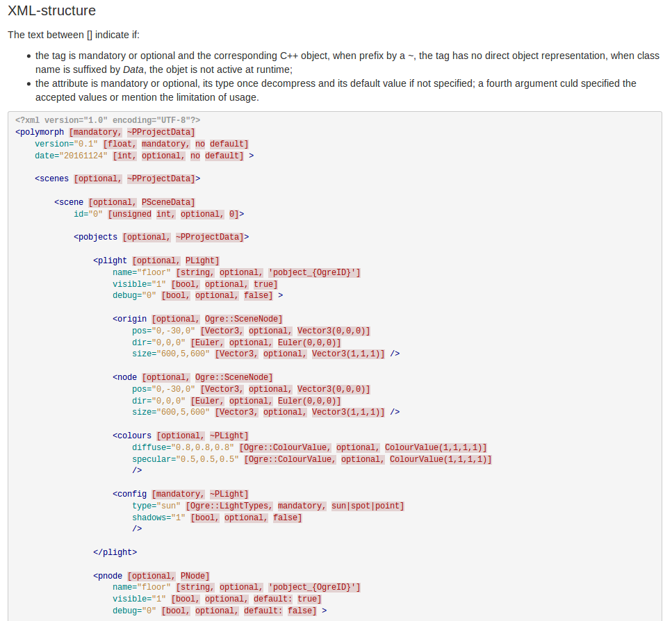Select the id="0" attribute of scene
This screenshot has width=672, height=621.
[x=88, y=214]
